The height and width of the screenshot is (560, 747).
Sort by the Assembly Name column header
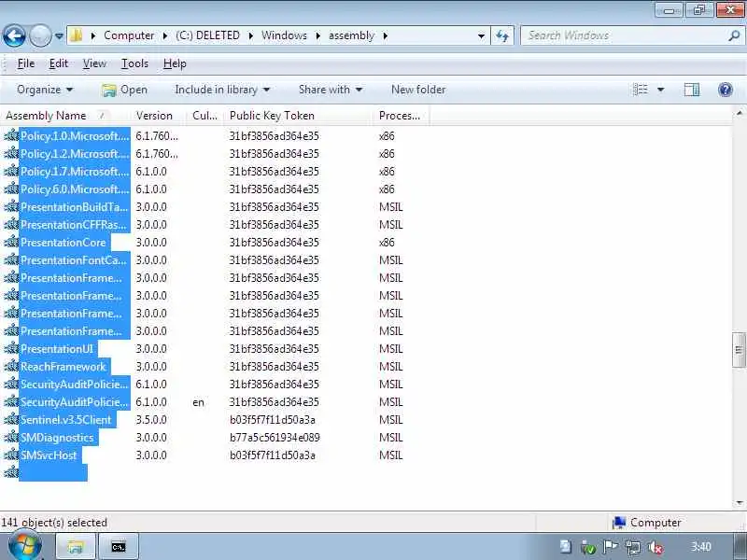point(64,116)
